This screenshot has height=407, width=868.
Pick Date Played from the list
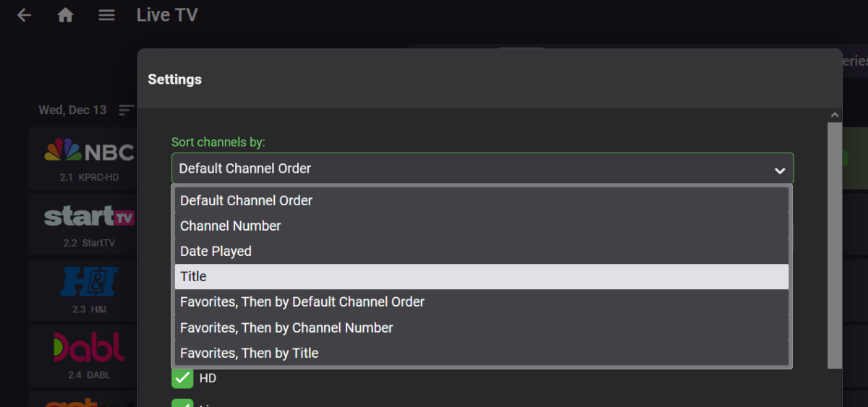coord(482,251)
